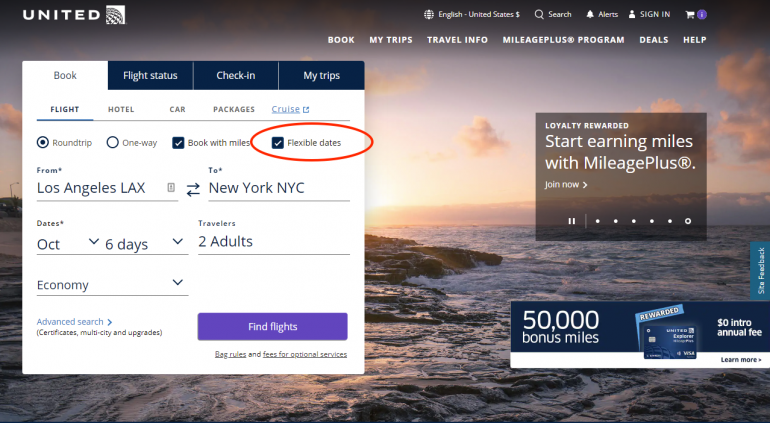Open the shopping cart icon

[690, 14]
